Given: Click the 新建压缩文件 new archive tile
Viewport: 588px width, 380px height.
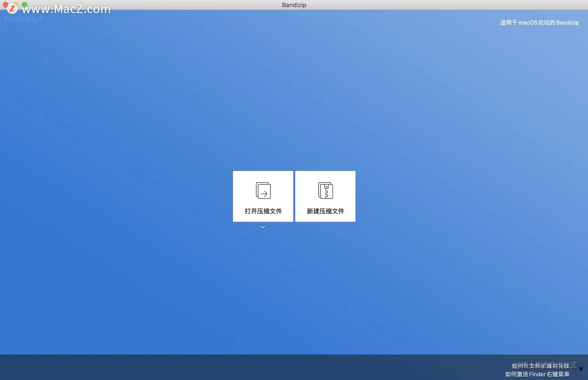Looking at the screenshot, I should point(325,196).
